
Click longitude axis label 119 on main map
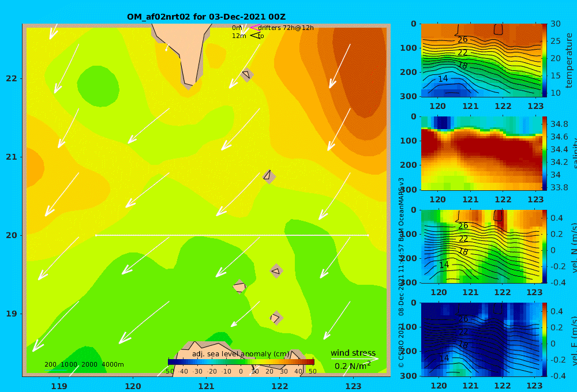coord(59,386)
